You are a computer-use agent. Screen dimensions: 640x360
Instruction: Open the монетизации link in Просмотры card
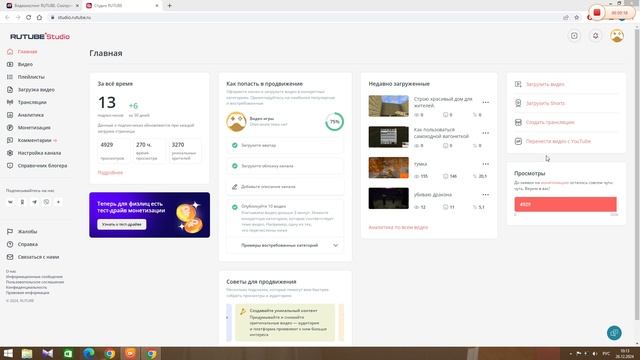coord(554,183)
